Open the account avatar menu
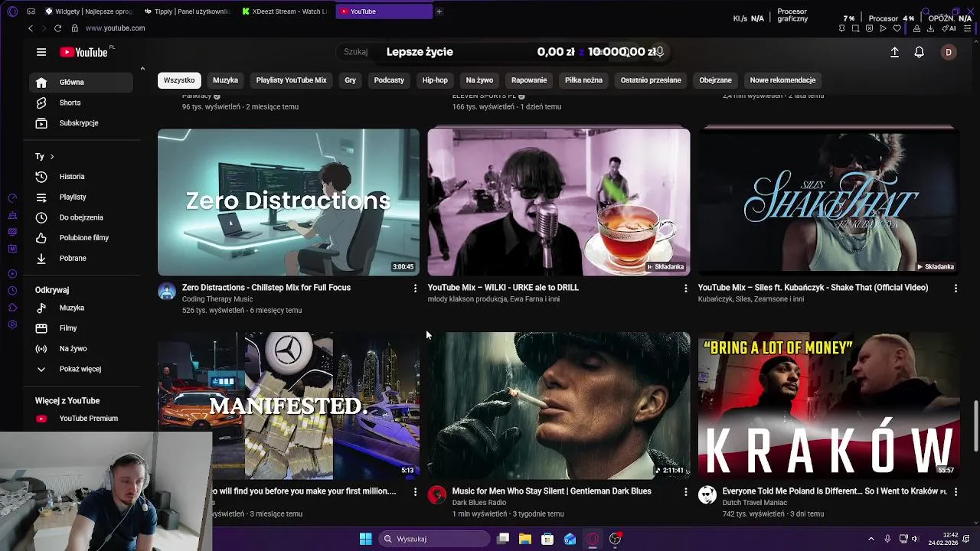The image size is (980, 551). pyautogui.click(x=949, y=52)
